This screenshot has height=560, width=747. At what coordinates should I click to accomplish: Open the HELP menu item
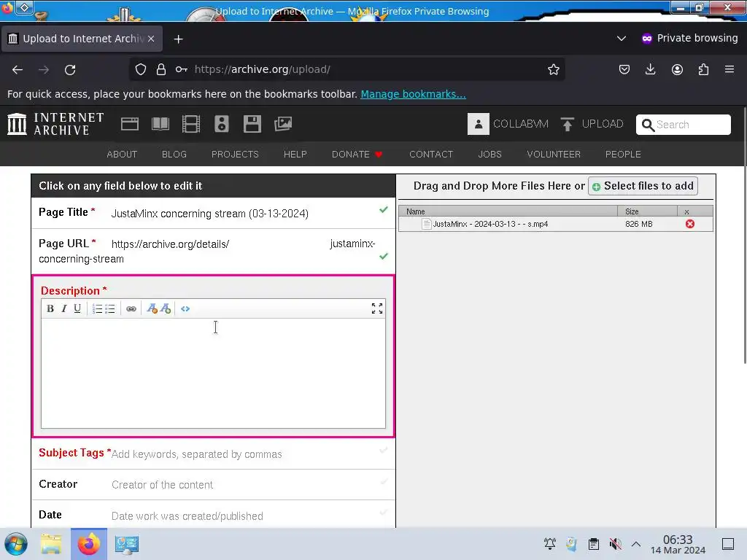point(295,155)
